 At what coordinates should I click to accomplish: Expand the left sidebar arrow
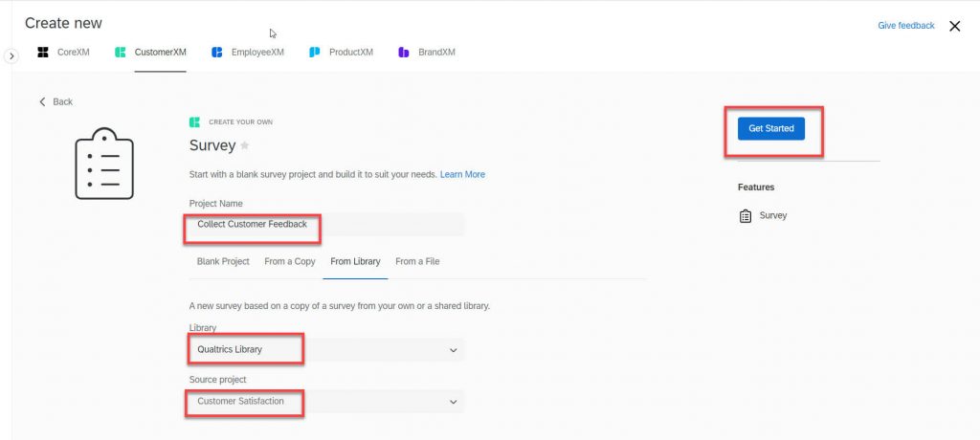point(11,56)
